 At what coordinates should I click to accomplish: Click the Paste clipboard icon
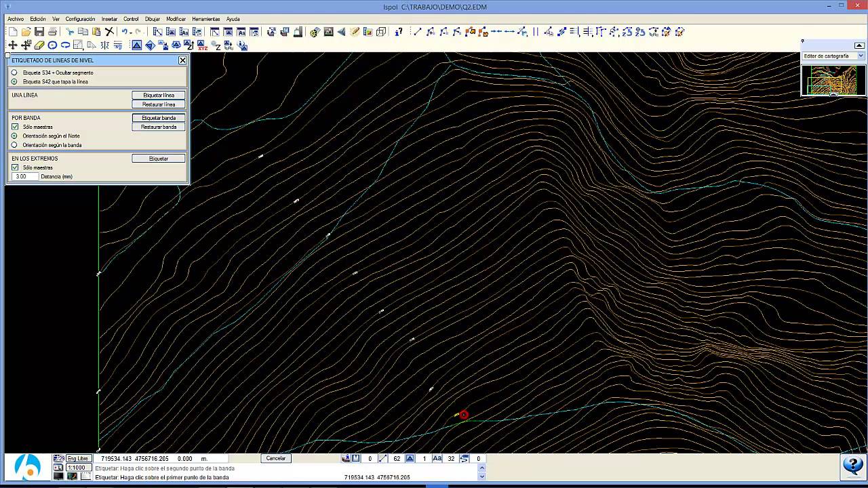click(x=96, y=32)
